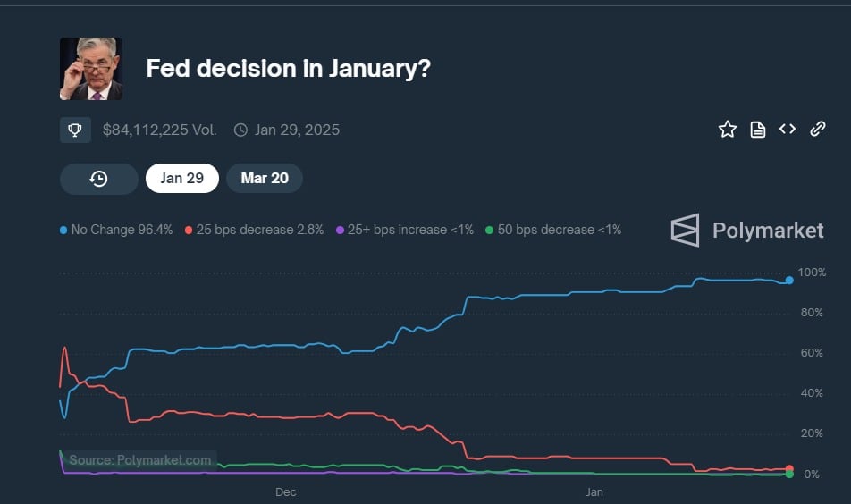This screenshot has width=851, height=504.
Task: Toggle the No Change legend series
Action: 116,230
